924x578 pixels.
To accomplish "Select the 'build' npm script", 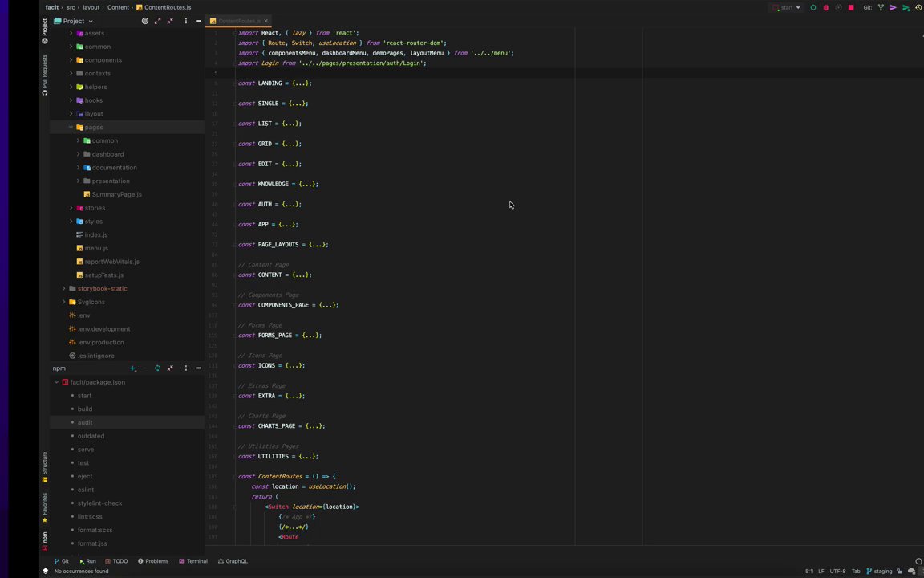I will [x=85, y=409].
